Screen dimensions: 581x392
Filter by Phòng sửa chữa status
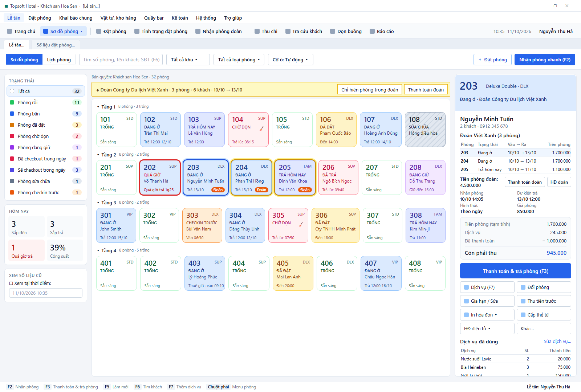tap(46, 181)
